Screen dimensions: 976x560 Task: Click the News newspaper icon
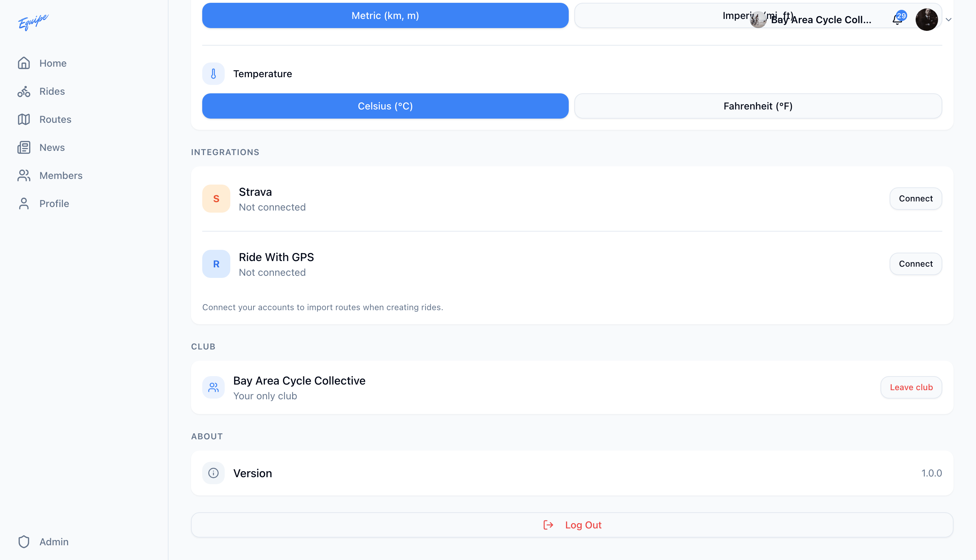[x=24, y=147]
